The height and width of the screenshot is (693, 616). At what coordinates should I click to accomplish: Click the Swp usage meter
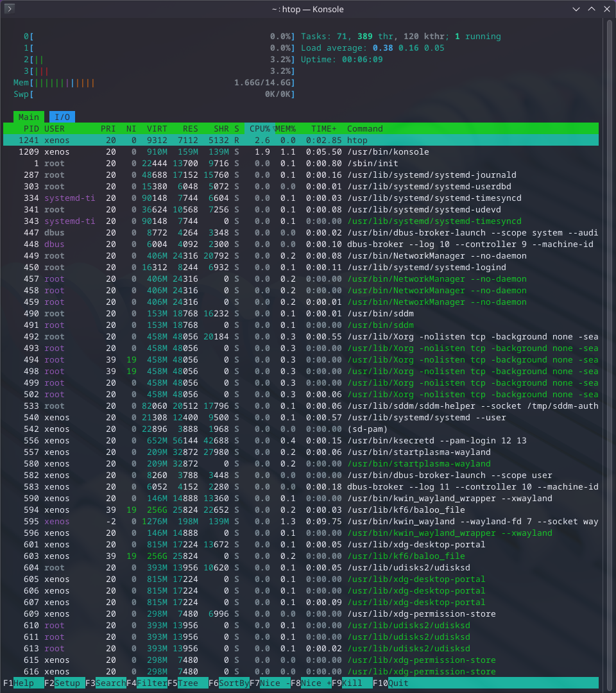(x=154, y=94)
